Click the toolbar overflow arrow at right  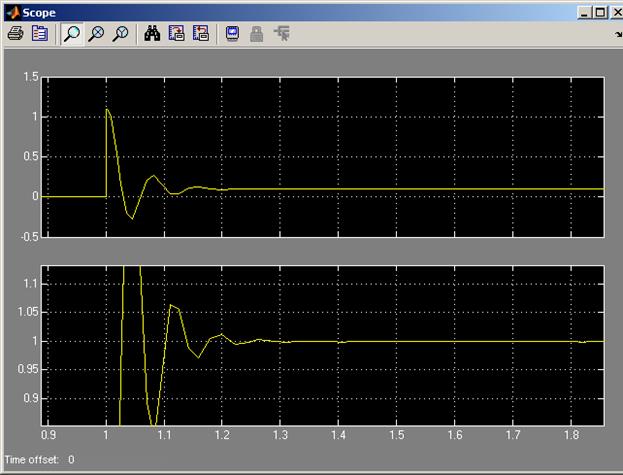619,35
